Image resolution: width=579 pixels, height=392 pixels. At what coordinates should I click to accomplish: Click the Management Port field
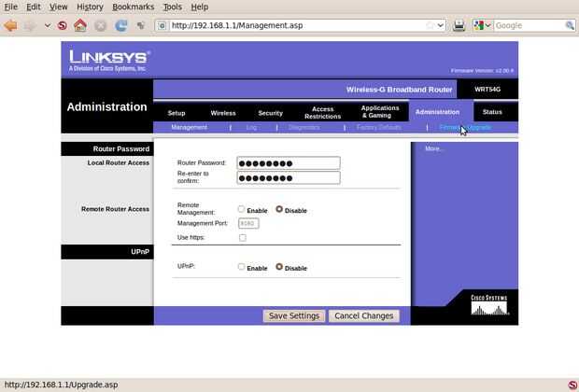coord(248,223)
